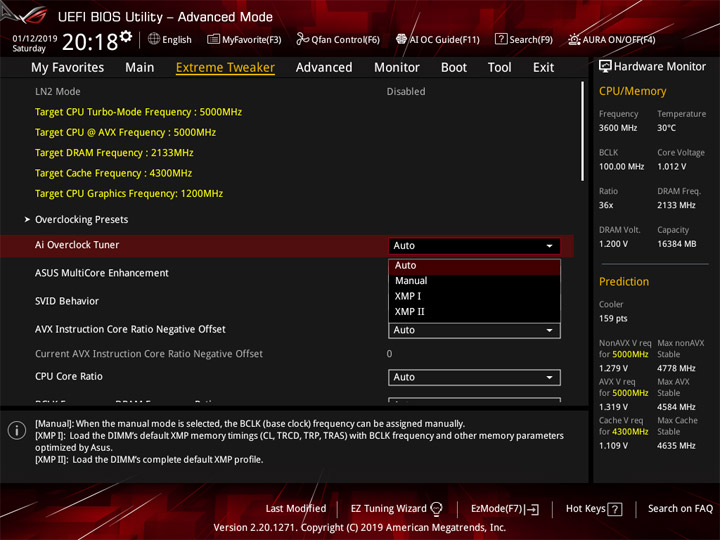This screenshot has width=720, height=540.
Task: Click the 3600 MHz frequency value
Action: pos(618,128)
